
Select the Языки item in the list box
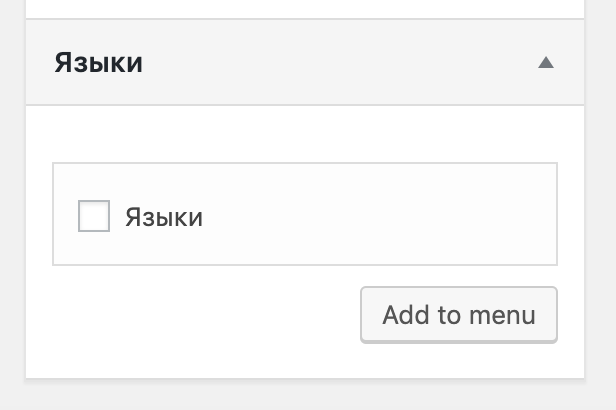click(164, 217)
